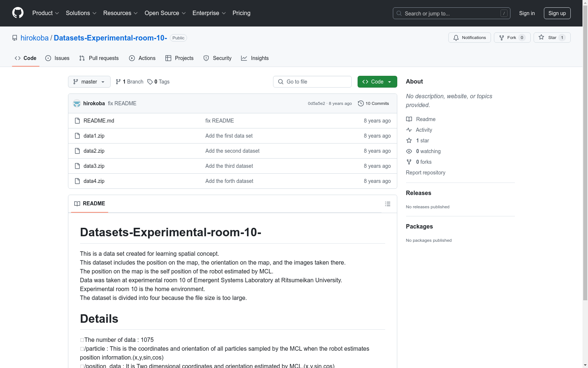Click the repository book icon beside hirokoba
This screenshot has width=588, height=368.
pos(15,38)
